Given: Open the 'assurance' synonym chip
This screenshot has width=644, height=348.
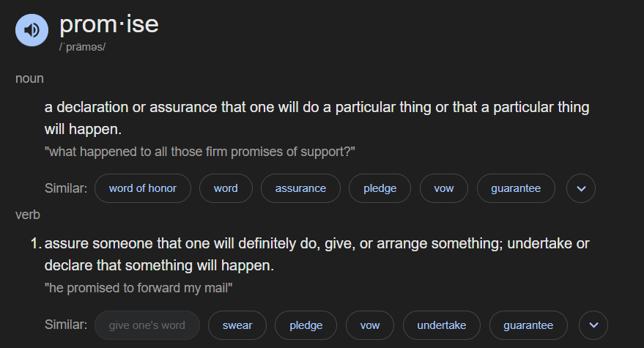Looking at the screenshot, I should pyautogui.click(x=300, y=188).
